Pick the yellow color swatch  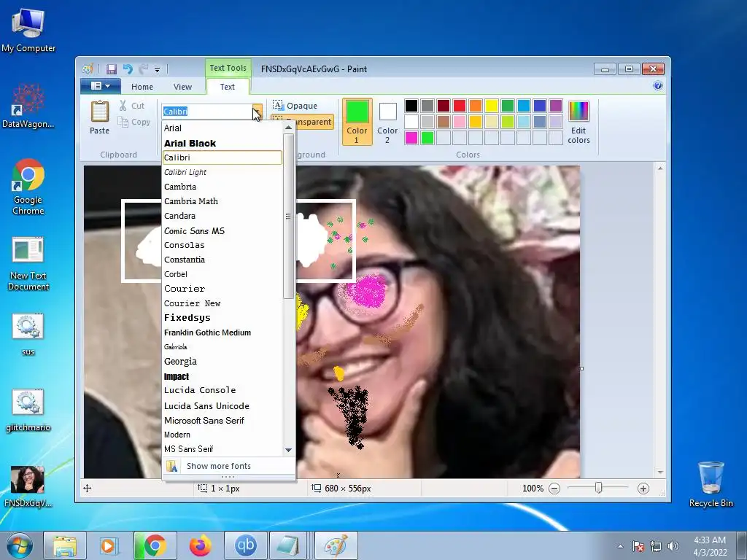click(x=492, y=106)
